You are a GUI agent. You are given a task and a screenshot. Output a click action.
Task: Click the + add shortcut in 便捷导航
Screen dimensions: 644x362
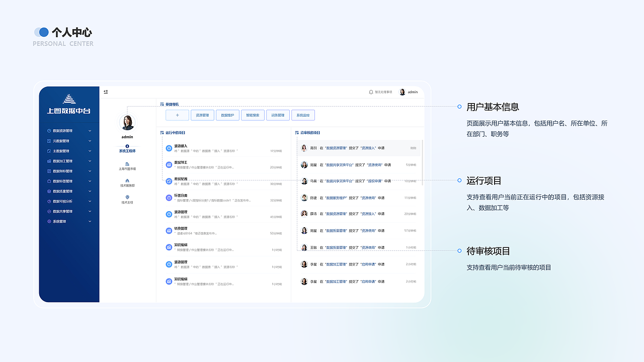point(177,115)
